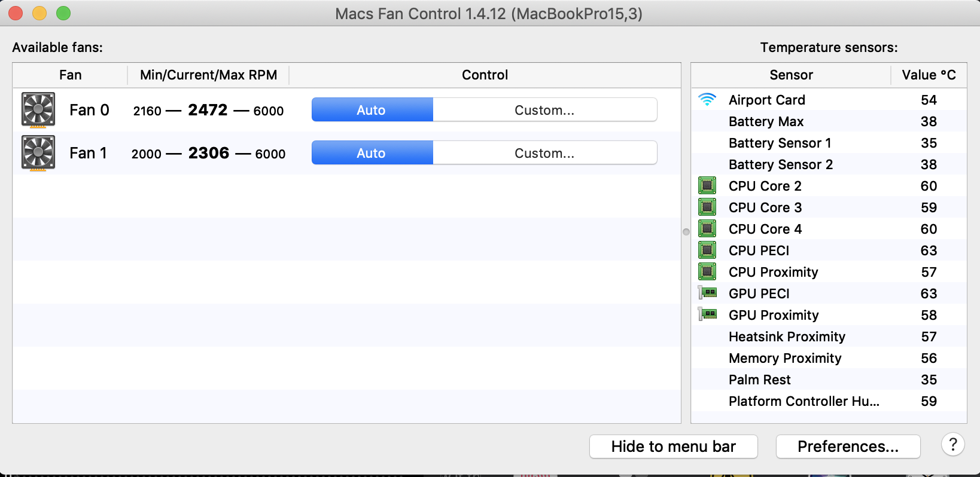This screenshot has width=980, height=477.
Task: Click the Fan column header
Action: (70, 75)
